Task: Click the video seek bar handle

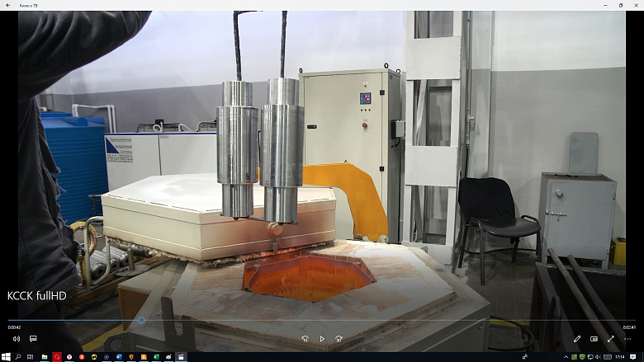Action: [142, 320]
